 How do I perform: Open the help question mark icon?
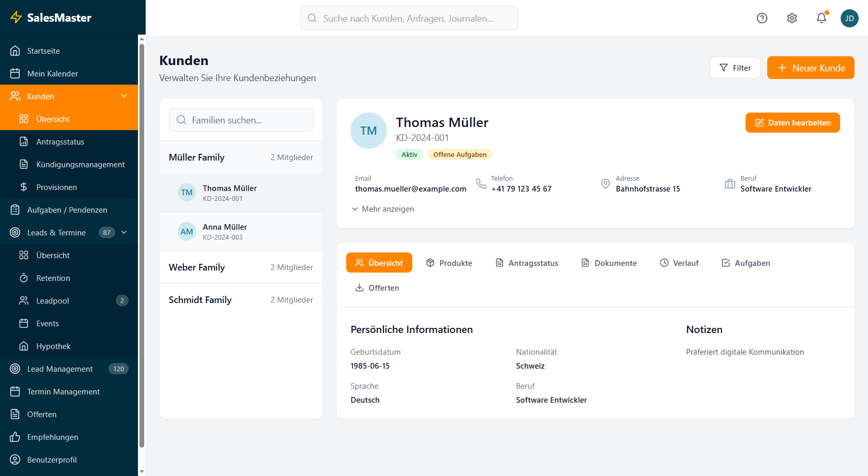(x=762, y=19)
